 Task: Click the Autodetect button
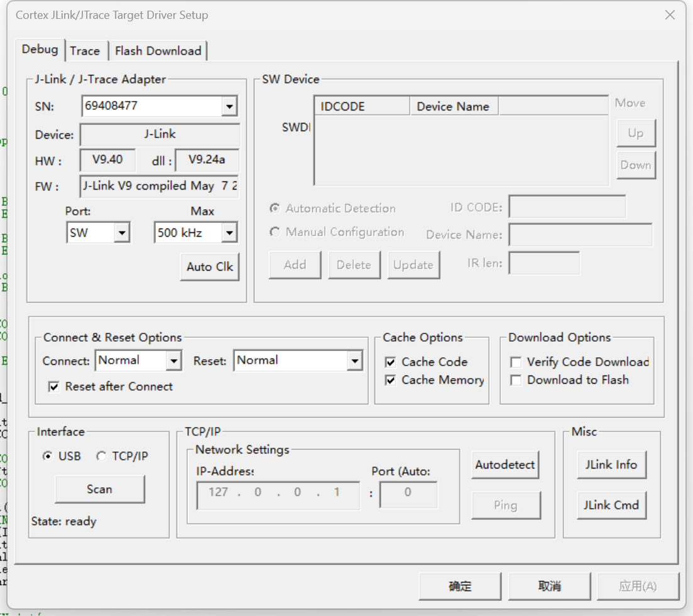click(505, 465)
